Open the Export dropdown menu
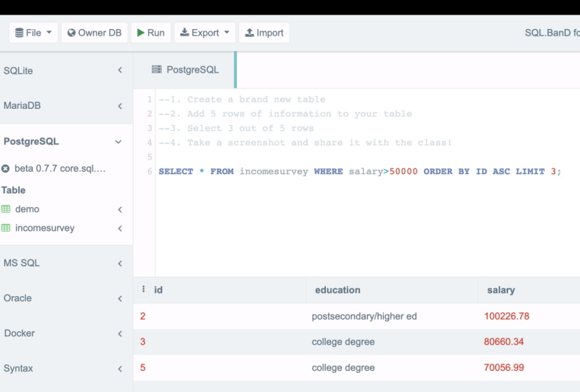 (205, 33)
